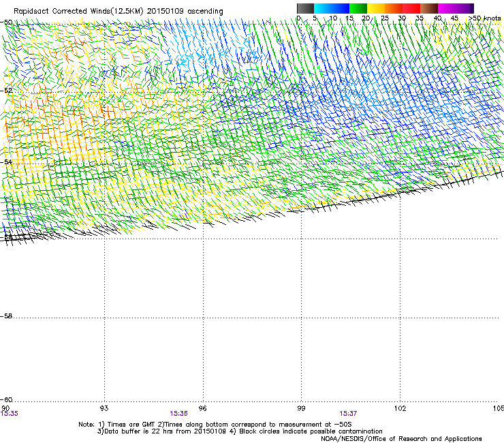This screenshot has height=443, width=504.
Task: Click the longitude label '90'
Action: pyautogui.click(x=5, y=408)
